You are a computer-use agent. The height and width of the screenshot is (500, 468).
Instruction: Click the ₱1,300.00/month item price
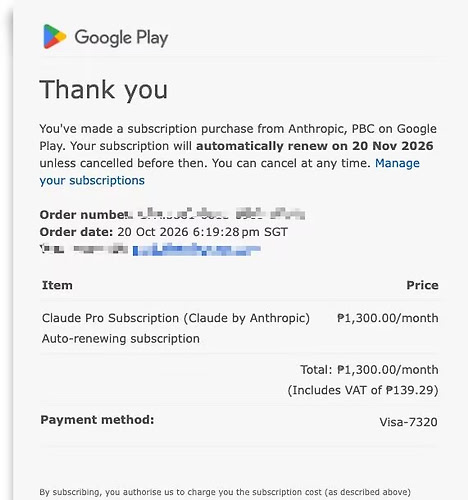pos(388,318)
